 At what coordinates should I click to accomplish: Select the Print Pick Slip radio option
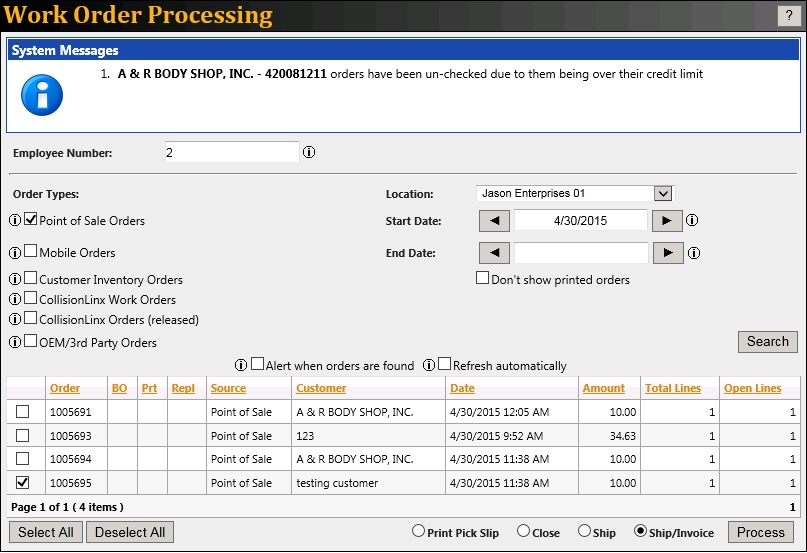(419, 532)
